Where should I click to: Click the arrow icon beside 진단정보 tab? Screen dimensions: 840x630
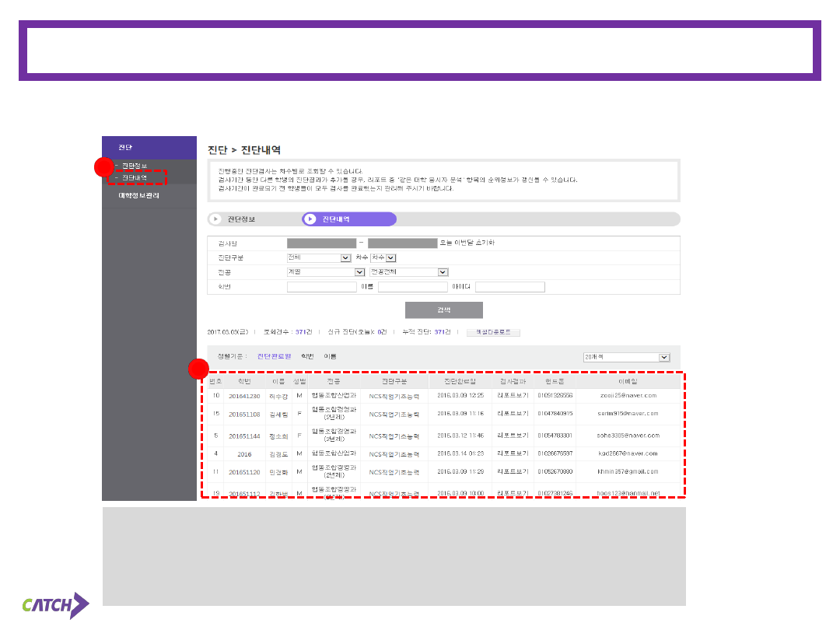click(216, 219)
